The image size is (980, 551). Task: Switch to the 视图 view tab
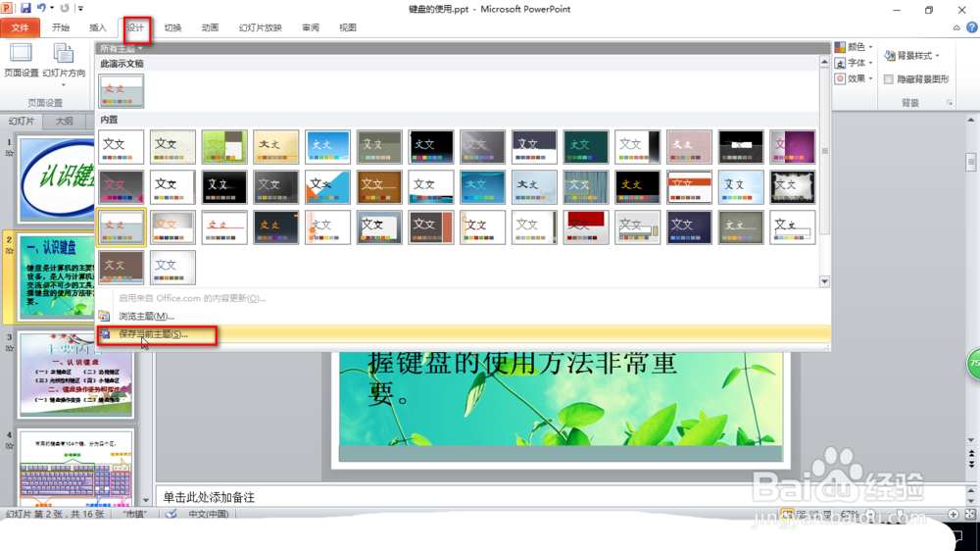348,27
